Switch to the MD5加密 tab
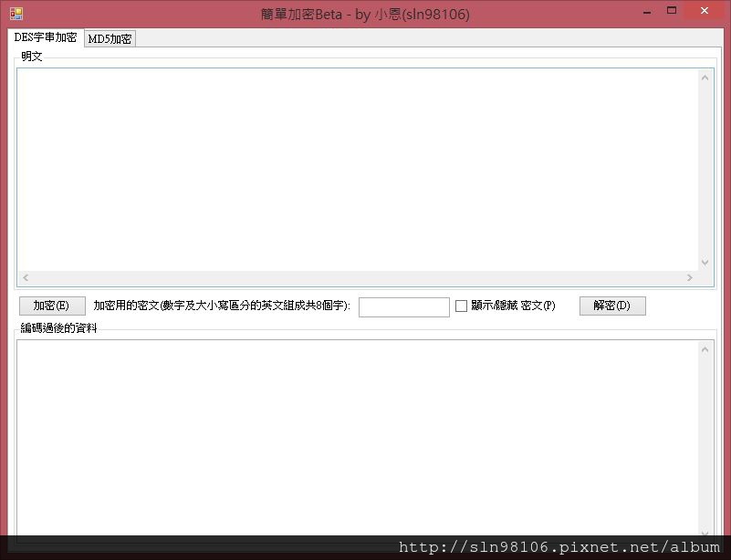 point(110,38)
